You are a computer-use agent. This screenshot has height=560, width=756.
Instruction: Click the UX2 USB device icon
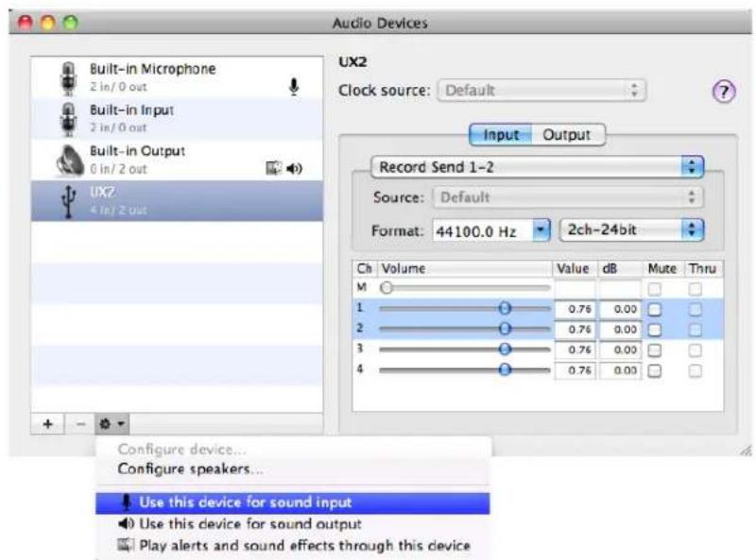click(x=69, y=201)
